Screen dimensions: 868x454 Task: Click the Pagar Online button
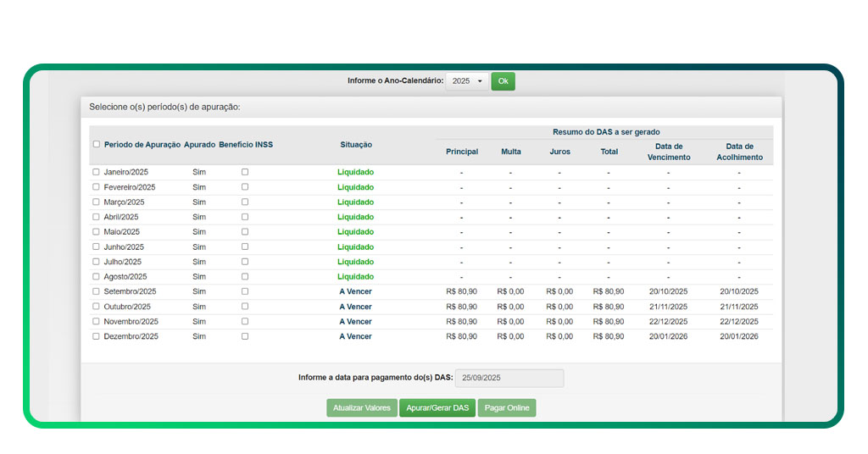[506, 408]
